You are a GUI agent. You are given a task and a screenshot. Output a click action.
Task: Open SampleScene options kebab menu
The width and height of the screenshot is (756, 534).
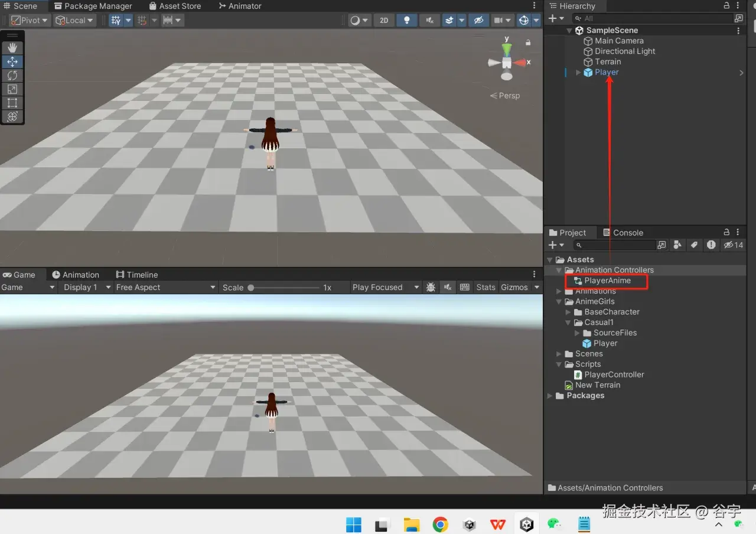click(738, 30)
